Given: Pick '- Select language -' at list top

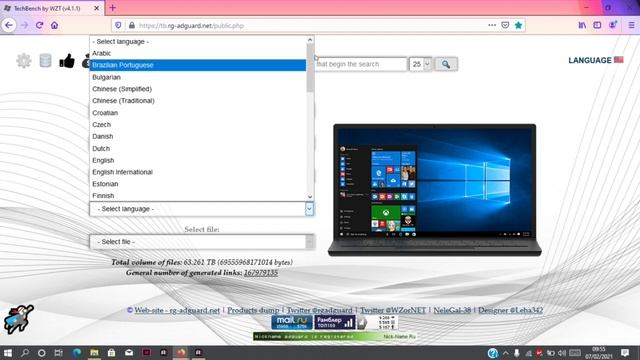Looking at the screenshot, I should coord(198,42).
